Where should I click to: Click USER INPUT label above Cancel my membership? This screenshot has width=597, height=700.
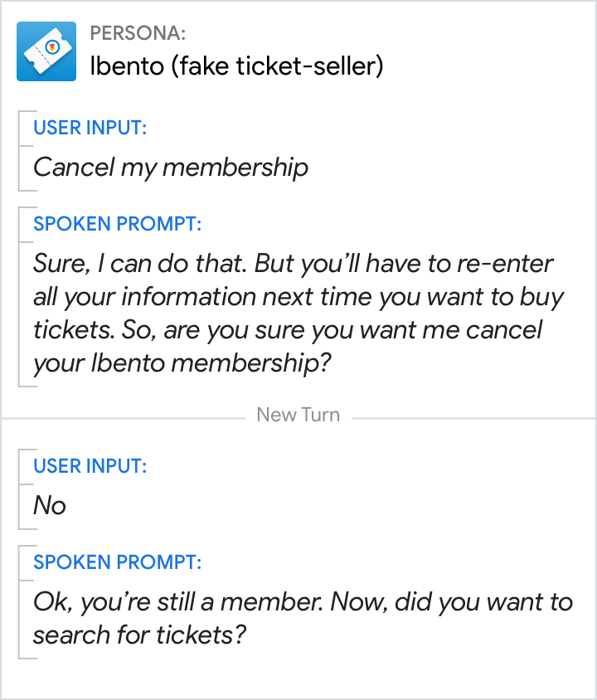pyautogui.click(x=90, y=128)
